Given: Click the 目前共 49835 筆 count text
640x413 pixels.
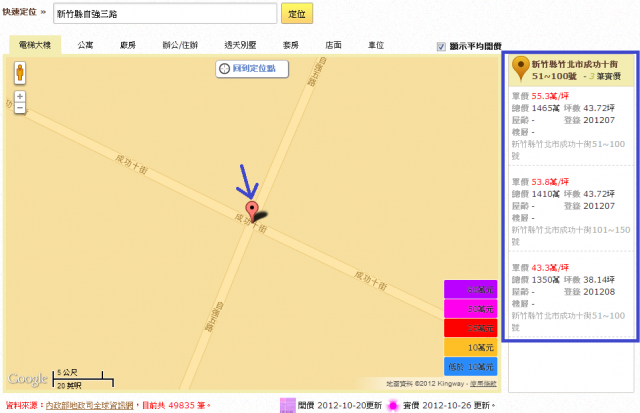Looking at the screenshot, I should 176,406.
